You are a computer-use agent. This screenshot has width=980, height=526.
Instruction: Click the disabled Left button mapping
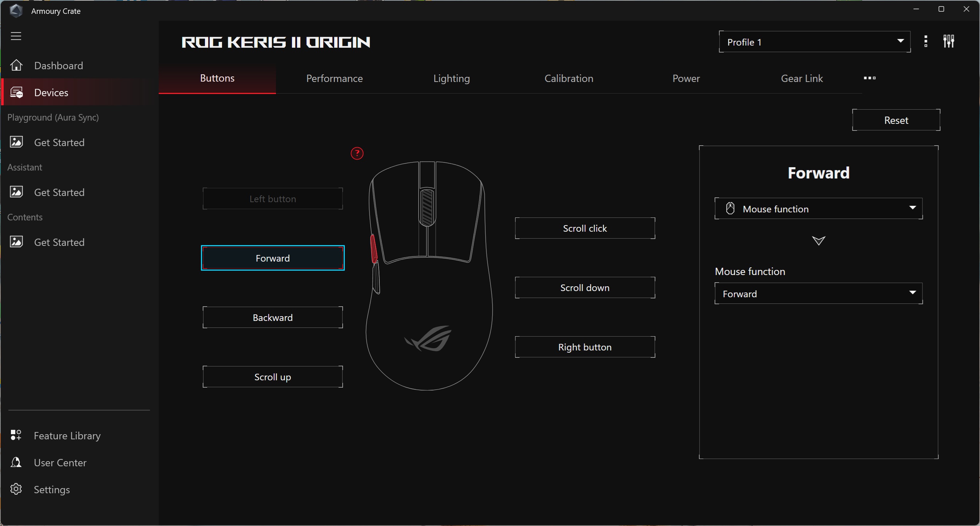[273, 199]
